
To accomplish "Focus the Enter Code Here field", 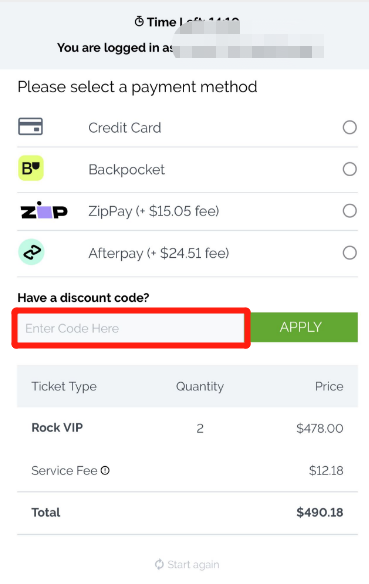I will [131, 328].
